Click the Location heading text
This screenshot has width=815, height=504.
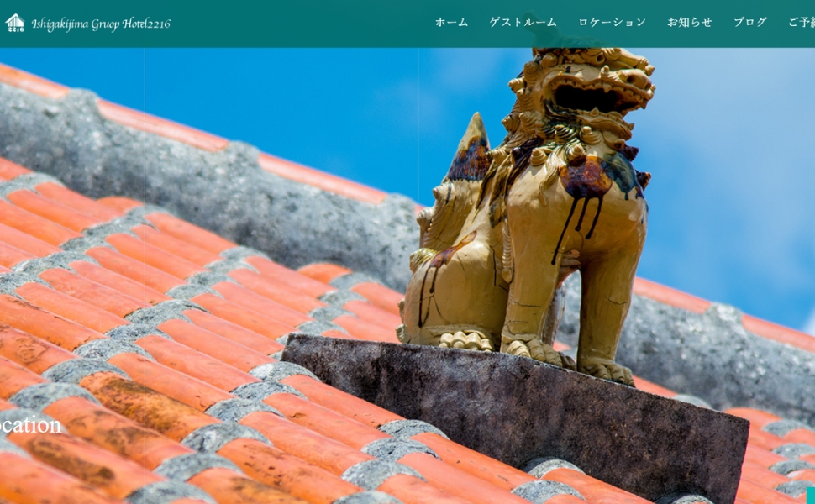point(30,425)
